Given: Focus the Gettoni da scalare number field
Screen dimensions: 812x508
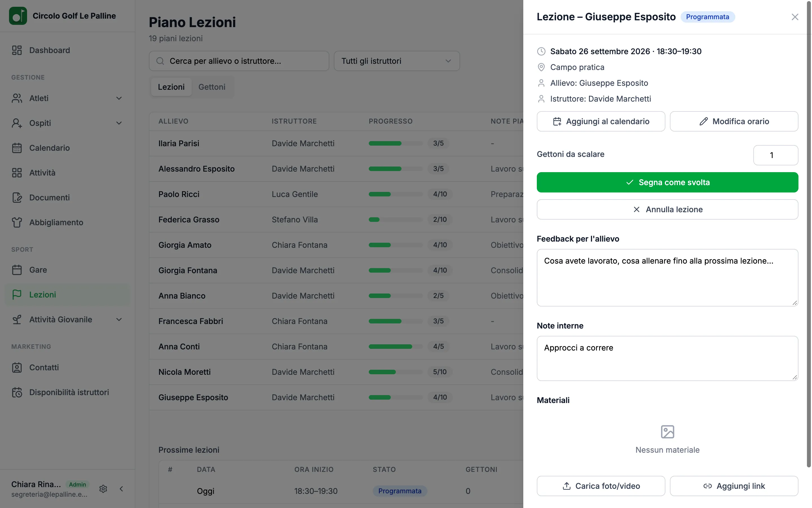Looking at the screenshot, I should click(775, 155).
